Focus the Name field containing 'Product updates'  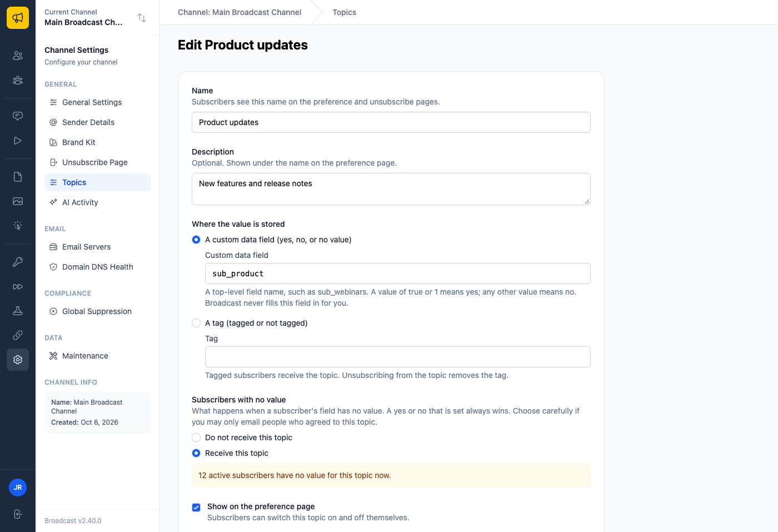coord(391,122)
